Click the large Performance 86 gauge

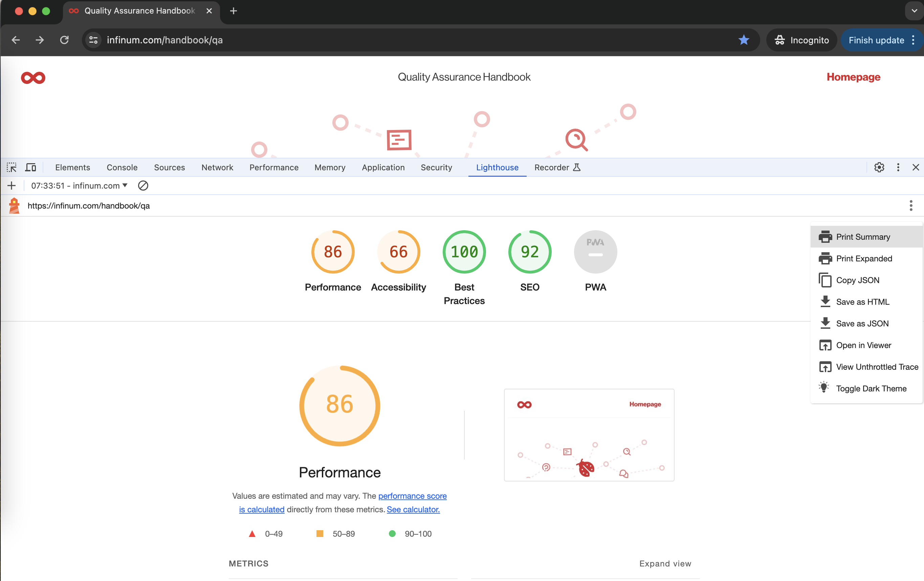pyautogui.click(x=339, y=406)
